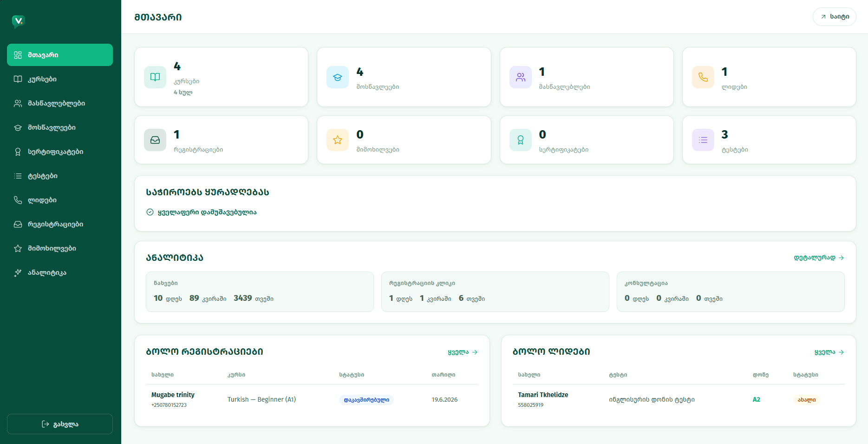Open the მიმოხილვები stat card label

(378, 150)
